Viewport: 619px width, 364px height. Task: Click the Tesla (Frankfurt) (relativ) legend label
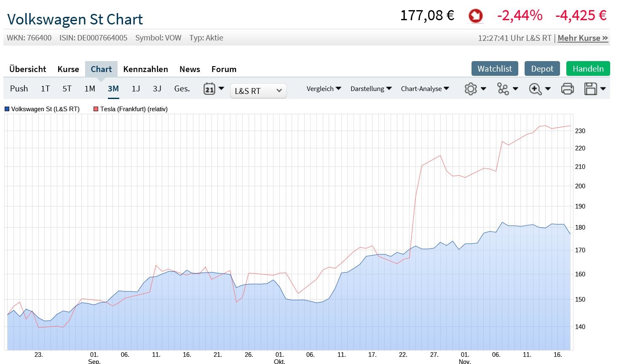tap(134, 109)
